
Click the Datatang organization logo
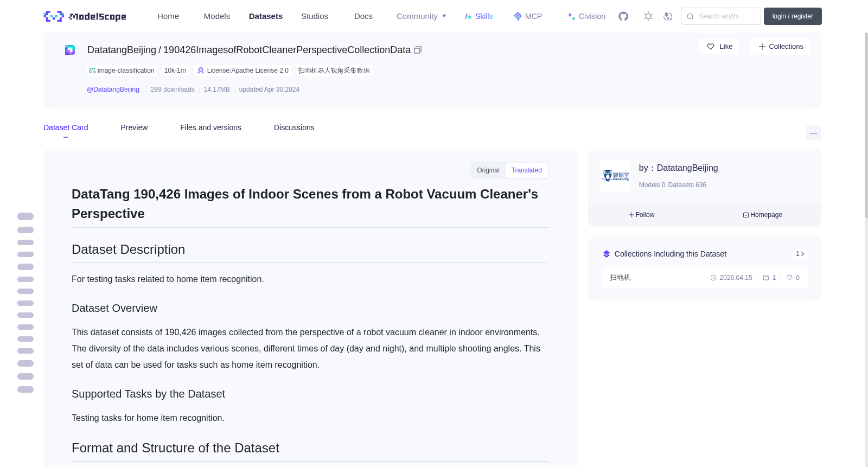[615, 176]
